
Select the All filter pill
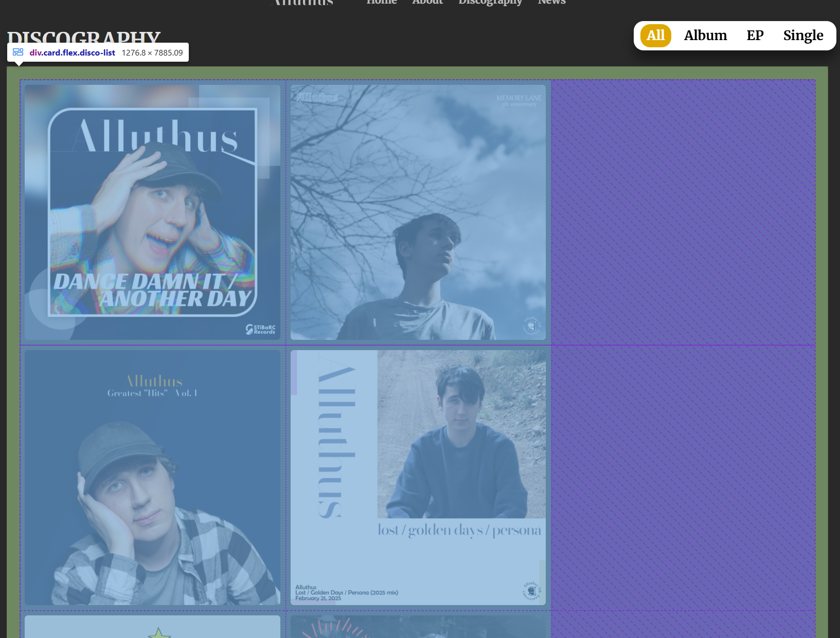tap(655, 35)
